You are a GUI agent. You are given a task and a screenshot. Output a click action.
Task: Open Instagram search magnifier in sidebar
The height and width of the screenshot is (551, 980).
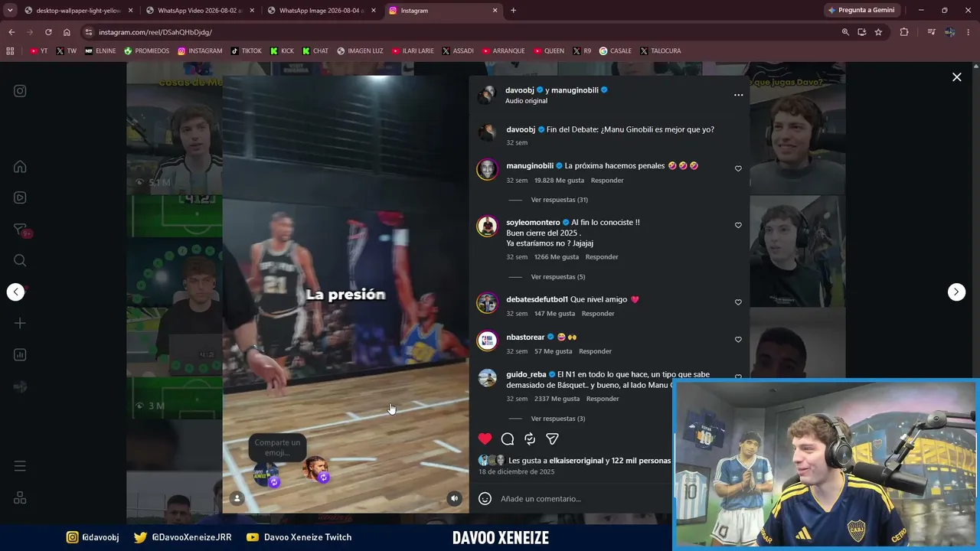20,261
